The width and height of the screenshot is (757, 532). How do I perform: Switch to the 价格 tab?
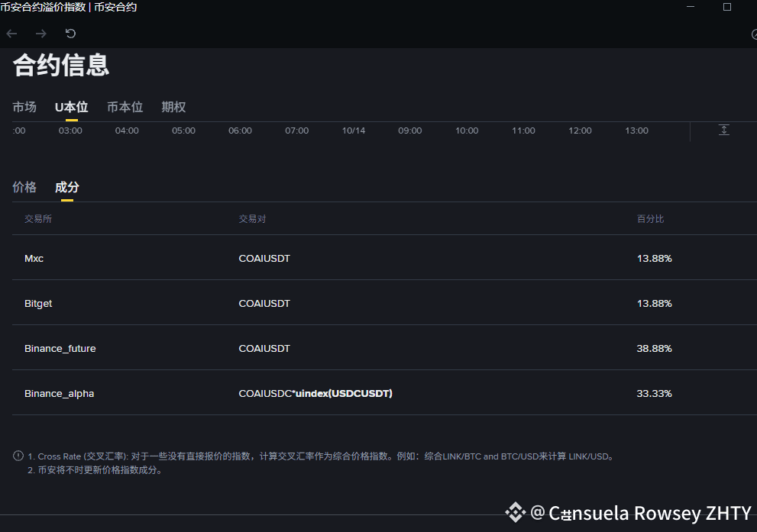pyautogui.click(x=24, y=187)
